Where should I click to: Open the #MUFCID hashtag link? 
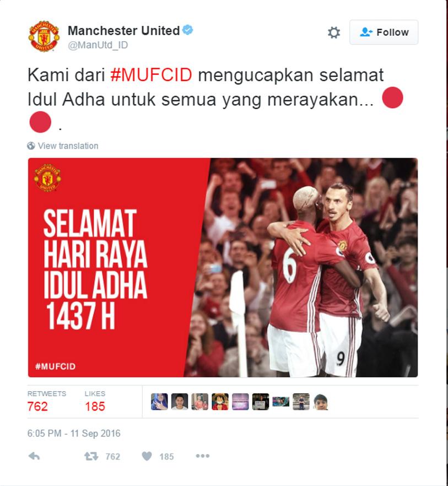tap(151, 75)
